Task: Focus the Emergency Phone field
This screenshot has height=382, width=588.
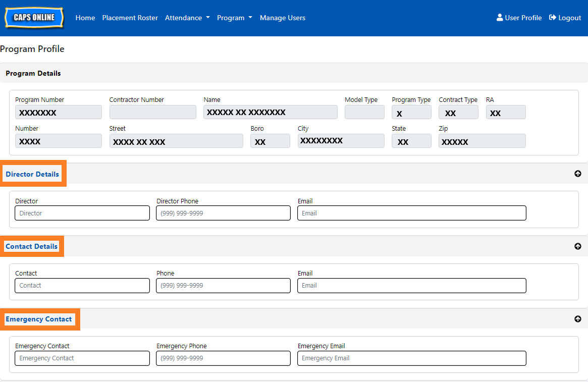Action: click(x=223, y=358)
